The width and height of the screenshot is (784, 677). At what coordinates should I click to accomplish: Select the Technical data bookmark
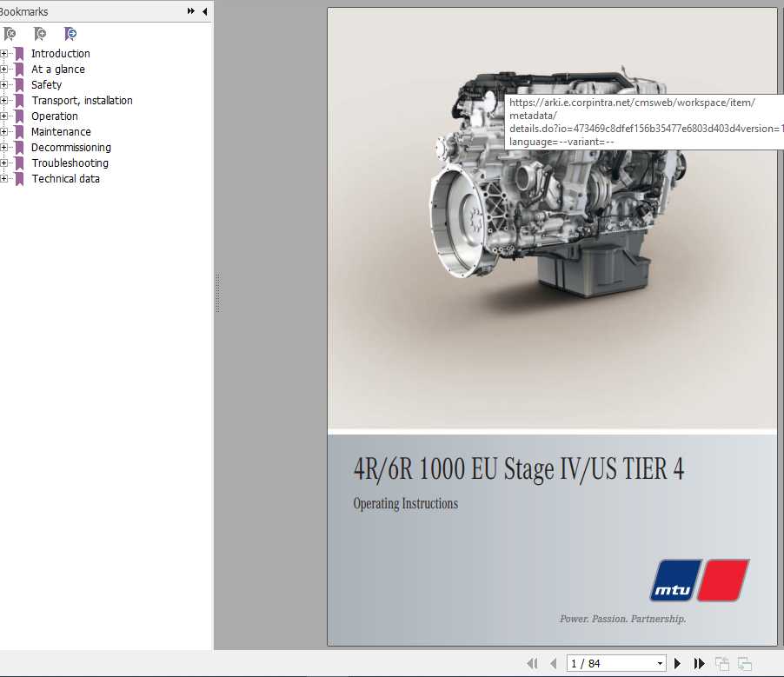point(65,178)
